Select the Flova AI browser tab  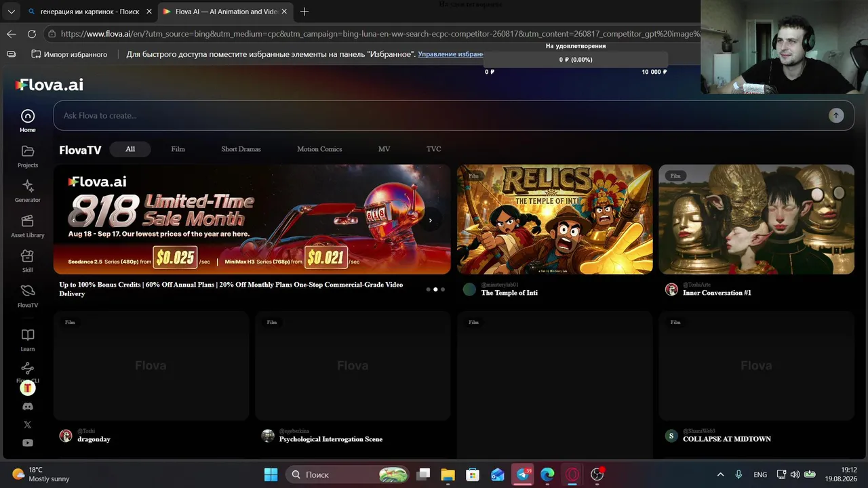(226, 12)
